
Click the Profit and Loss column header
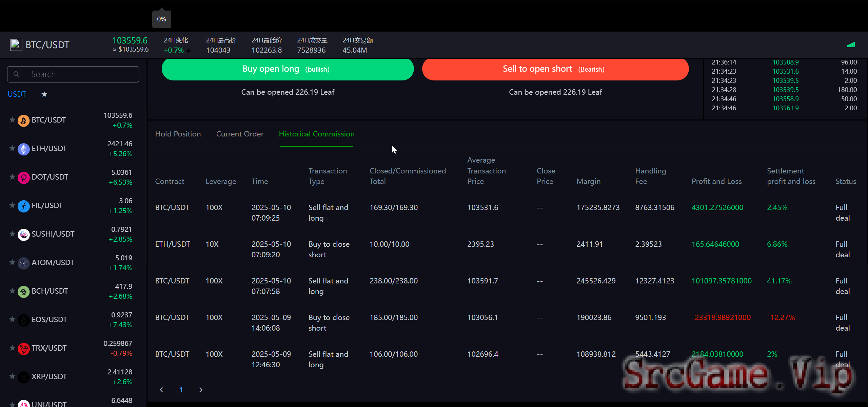[x=717, y=182]
